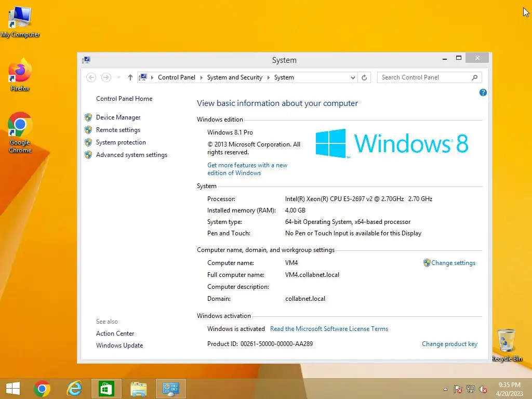This screenshot has height=399, width=532.
Task: Open Device Manager link
Action: pos(118,117)
